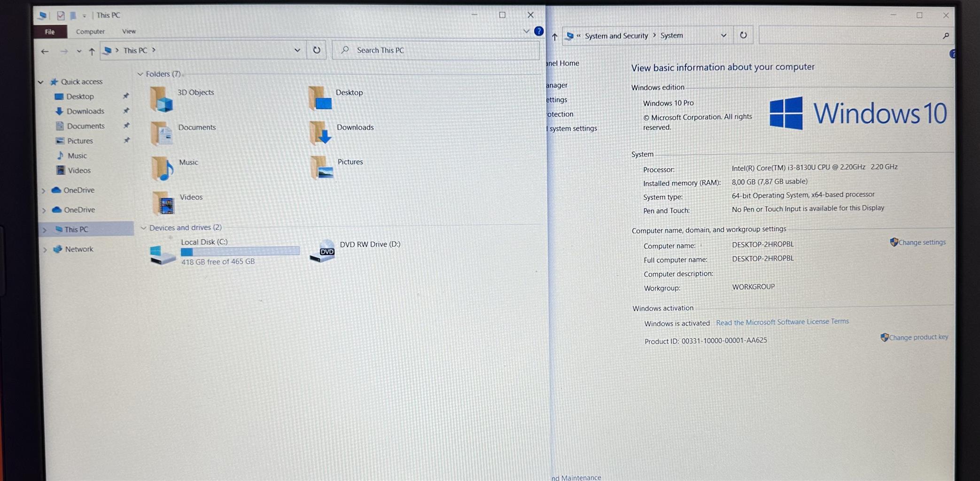Open the 3D Objects folder icon
This screenshot has width=980, height=481.
(161, 100)
